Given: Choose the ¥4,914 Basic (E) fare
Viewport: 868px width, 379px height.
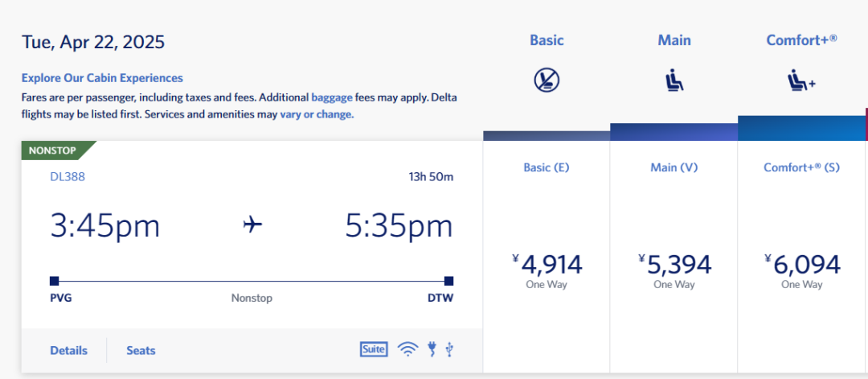Looking at the screenshot, I should (547, 258).
